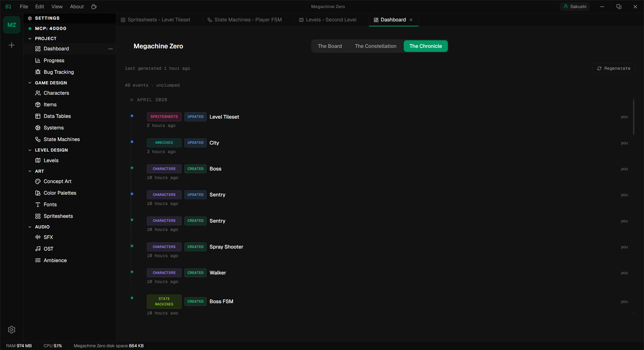The height and width of the screenshot is (350, 644).
Task: Open Bug Tracking page
Action: tap(69, 72)
